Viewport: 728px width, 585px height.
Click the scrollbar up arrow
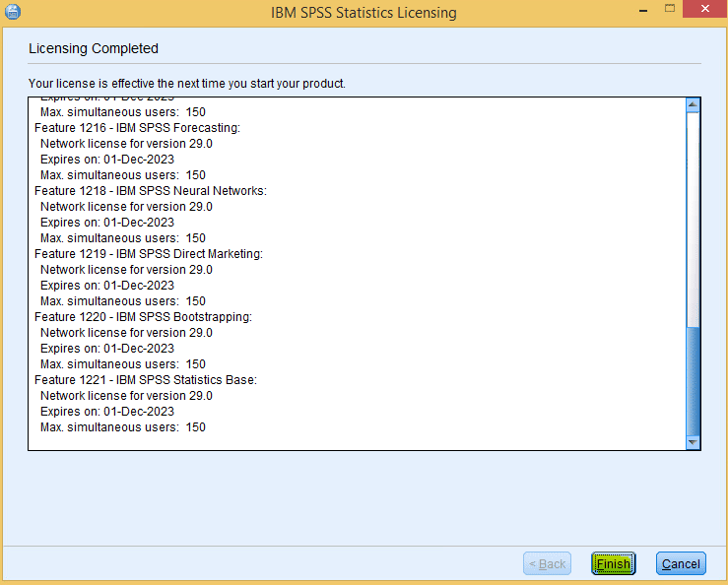pyautogui.click(x=693, y=105)
